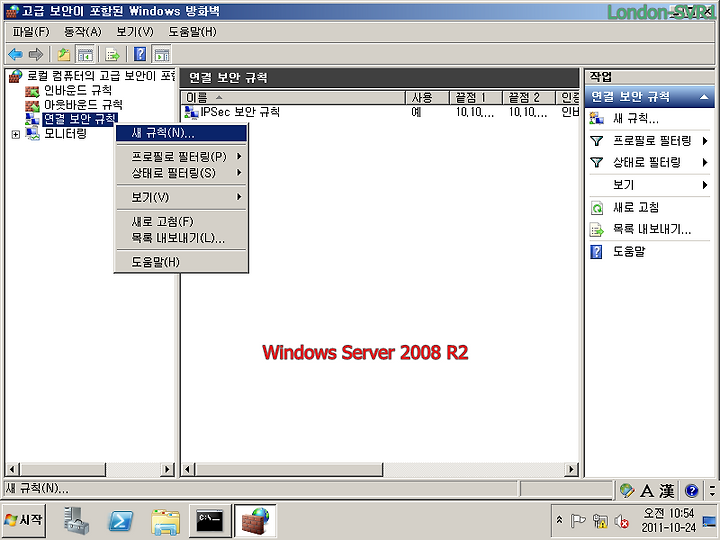This screenshot has width=720, height=540.
Task: Open 상태로 필터링(S) context submenu
Action: (x=181, y=173)
